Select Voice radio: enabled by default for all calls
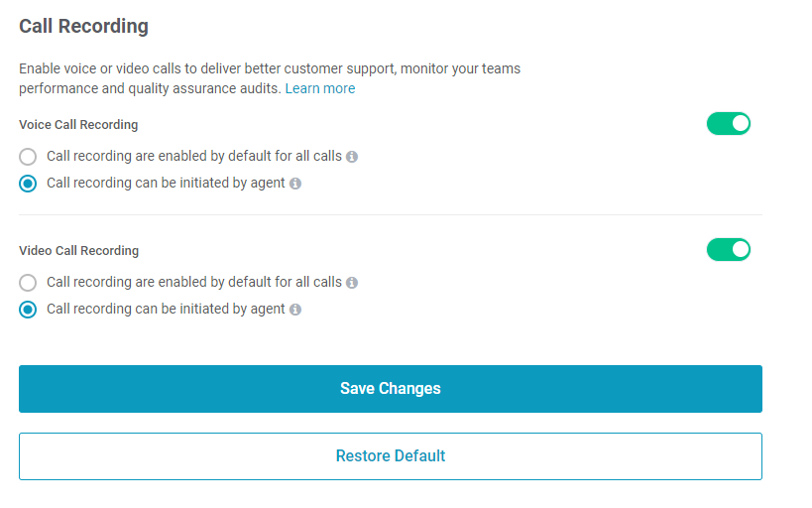 pos(28,157)
